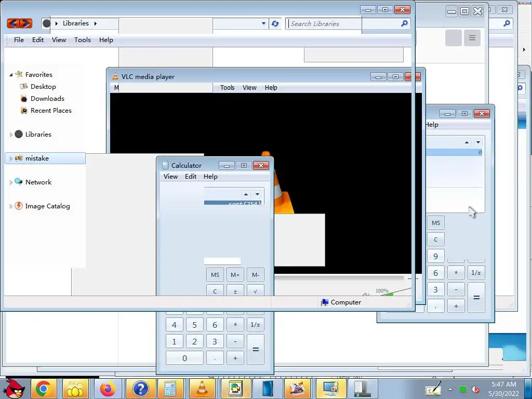Open the VLC Tools menu
Screen dimensions: 532x399
pyautogui.click(x=228, y=87)
